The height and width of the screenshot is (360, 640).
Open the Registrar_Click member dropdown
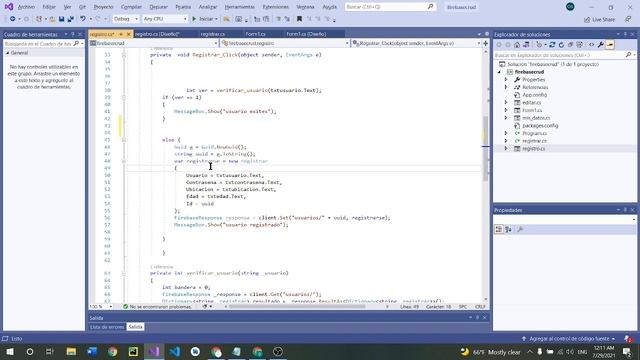416,43
